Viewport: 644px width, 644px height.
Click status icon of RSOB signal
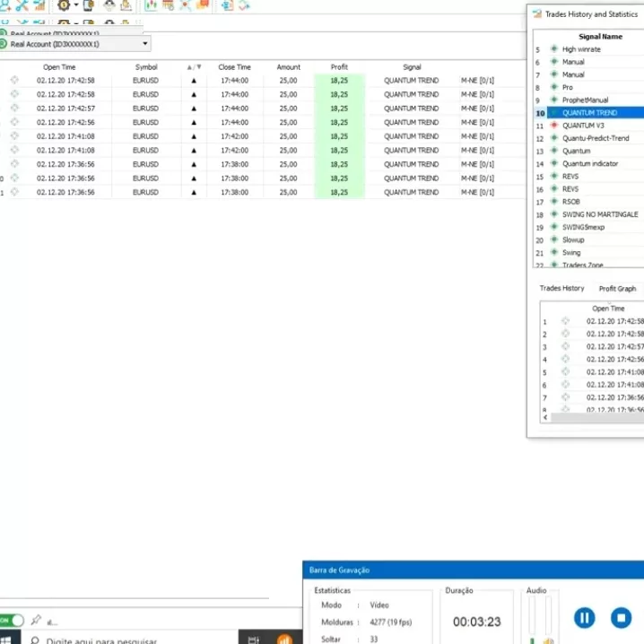coord(553,201)
